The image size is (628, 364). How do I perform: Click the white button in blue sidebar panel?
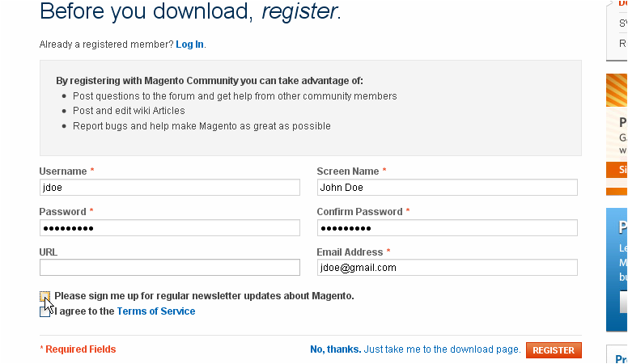[623, 302]
